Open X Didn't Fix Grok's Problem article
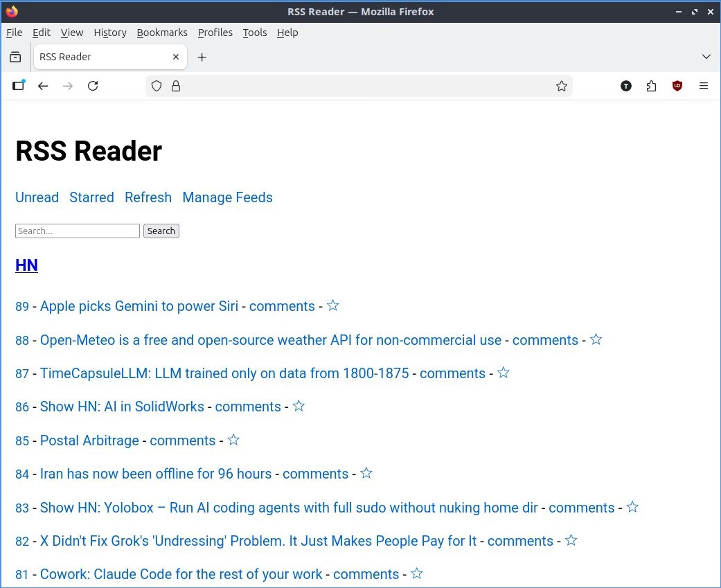The width and height of the screenshot is (721, 588). (258, 541)
